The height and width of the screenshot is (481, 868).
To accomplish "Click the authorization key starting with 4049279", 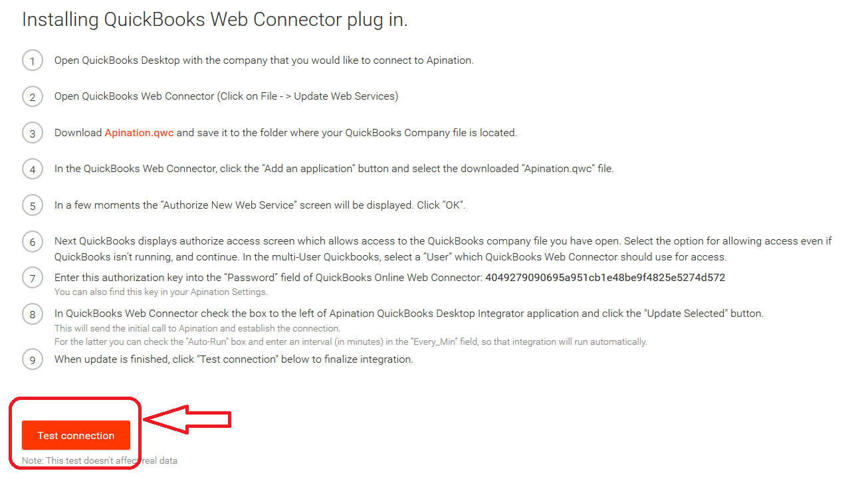I will [605, 278].
